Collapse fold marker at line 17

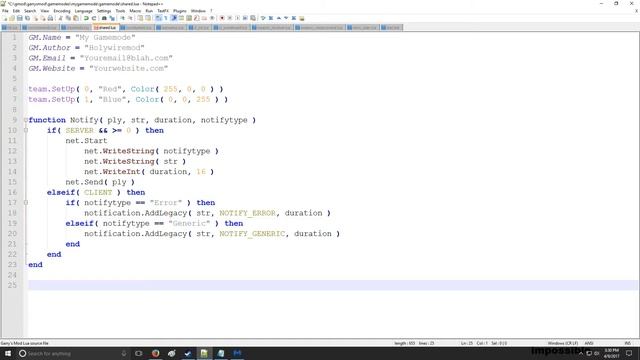pyautogui.click(x=26, y=202)
